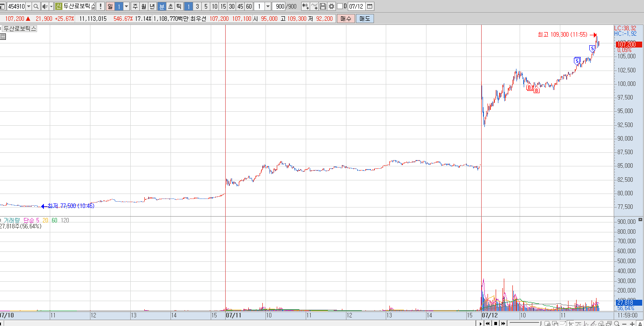Viewport: 644px width, 326px height.
Task: Click the green 60 moving average legend
Action: click(54, 220)
